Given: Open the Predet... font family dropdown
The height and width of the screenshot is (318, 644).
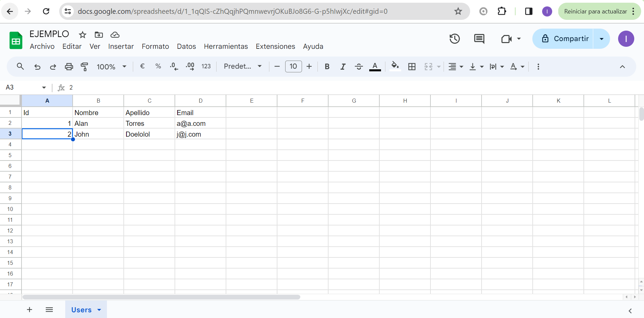Looking at the screenshot, I should (243, 66).
